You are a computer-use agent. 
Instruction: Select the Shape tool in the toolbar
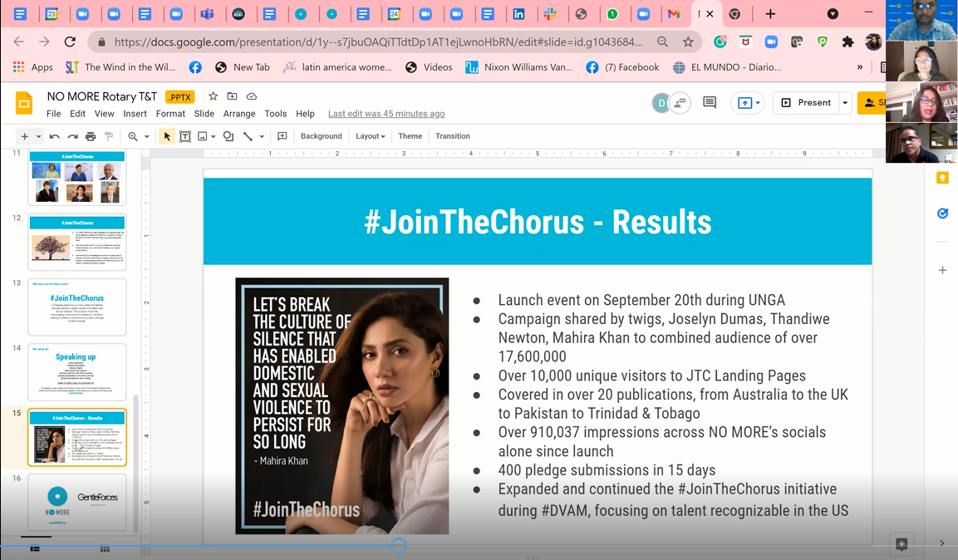228,136
